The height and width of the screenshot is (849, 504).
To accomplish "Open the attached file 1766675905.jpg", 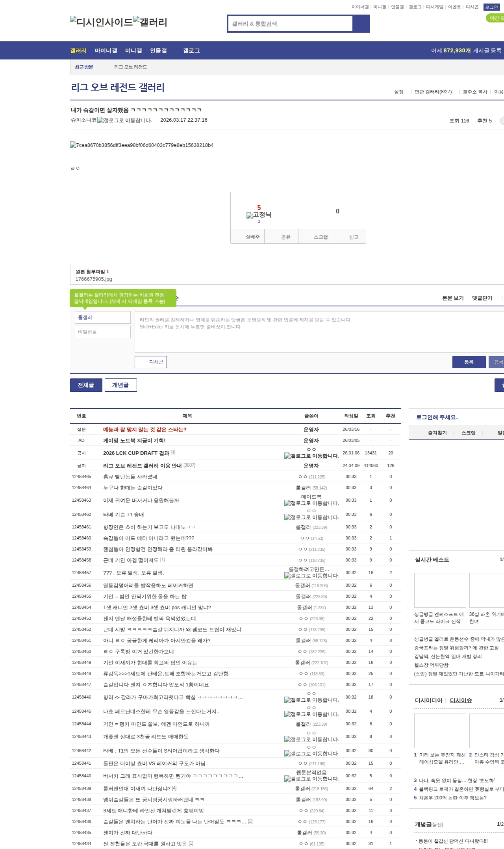I will tap(94, 279).
